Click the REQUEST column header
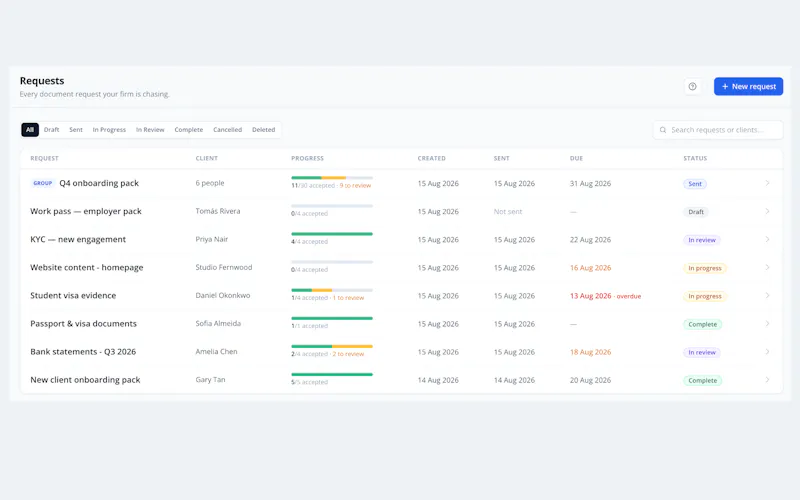This screenshot has height=500, width=800. (44, 158)
